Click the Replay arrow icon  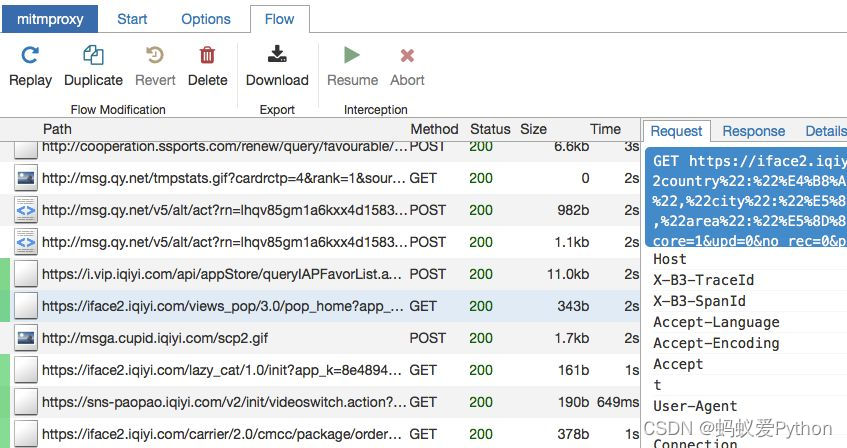[x=30, y=56]
